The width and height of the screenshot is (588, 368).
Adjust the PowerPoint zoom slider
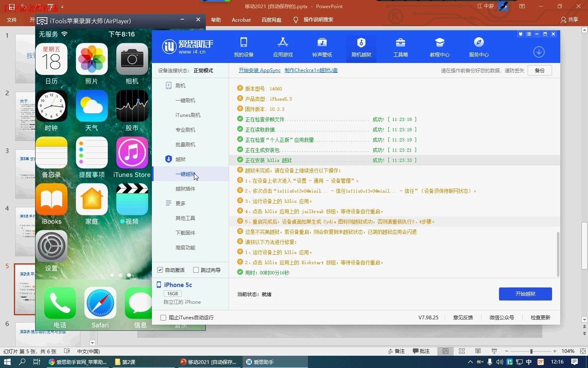531,351
